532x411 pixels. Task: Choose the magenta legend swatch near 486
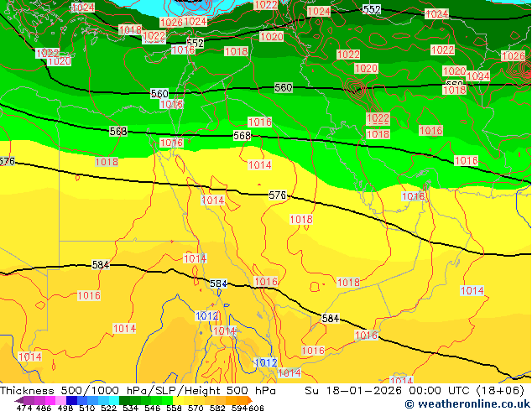50,400
